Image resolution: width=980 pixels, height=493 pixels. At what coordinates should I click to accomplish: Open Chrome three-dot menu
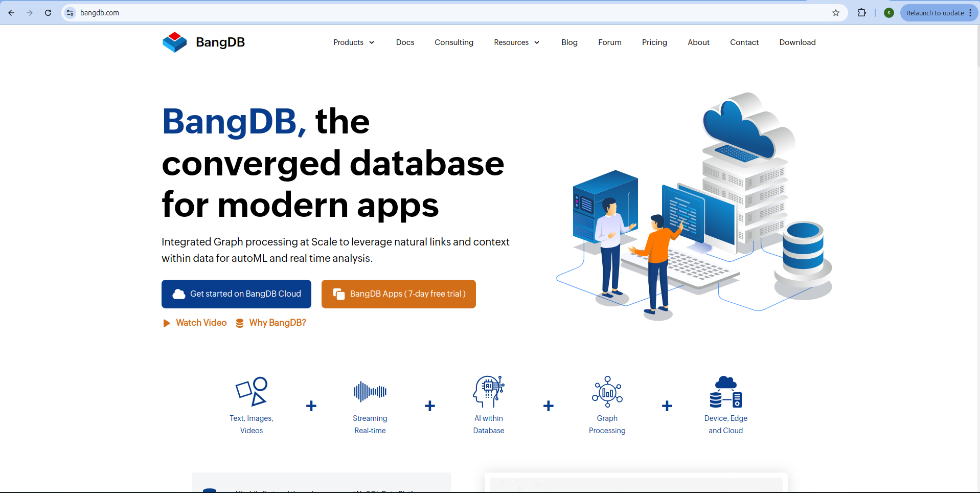[x=970, y=13]
